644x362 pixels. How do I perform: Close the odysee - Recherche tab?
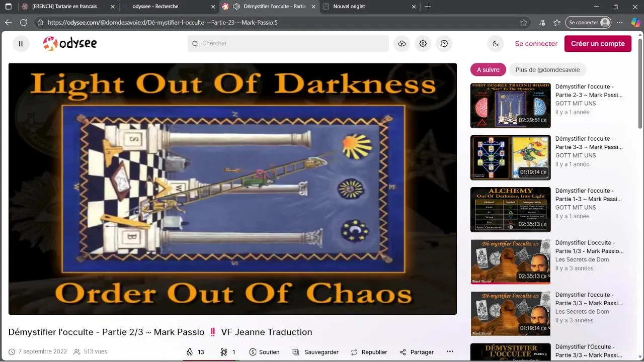[x=213, y=7]
